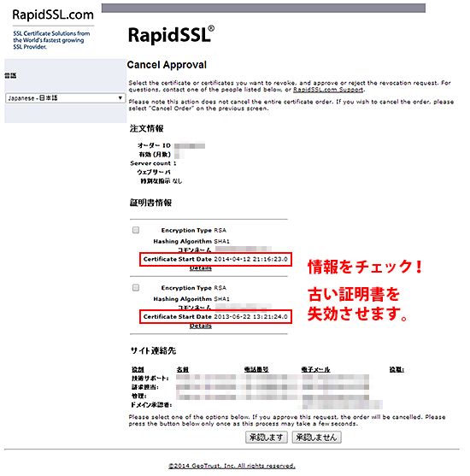Click the サイト連絡先 section heading
This screenshot has width=470, height=476.
click(x=153, y=350)
